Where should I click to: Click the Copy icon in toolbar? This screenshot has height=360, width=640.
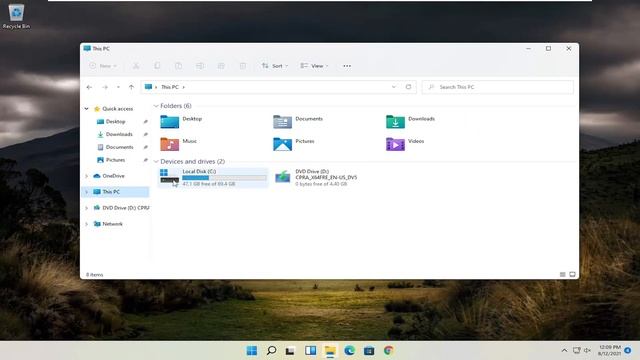pos(157,66)
